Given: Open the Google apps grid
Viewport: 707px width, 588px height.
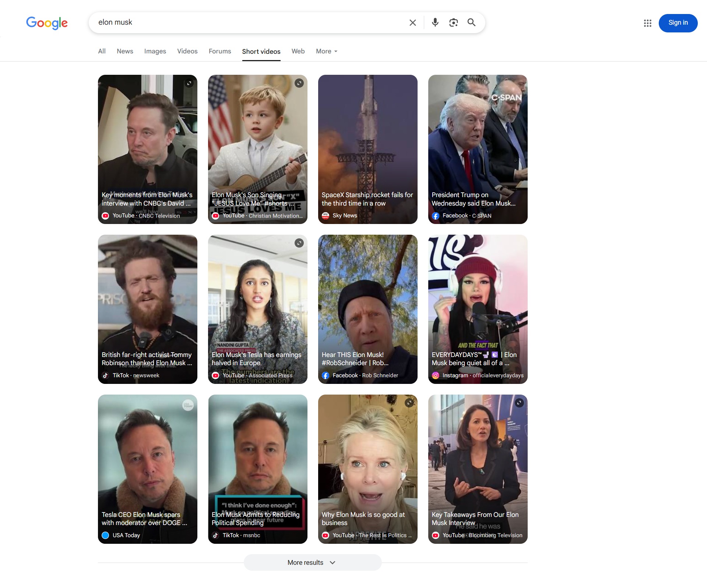Looking at the screenshot, I should pos(648,23).
